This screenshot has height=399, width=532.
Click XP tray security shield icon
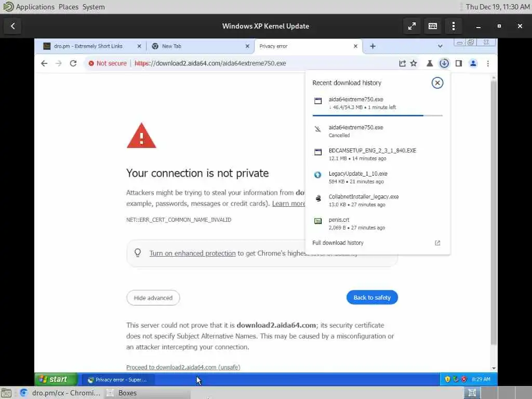click(x=447, y=379)
